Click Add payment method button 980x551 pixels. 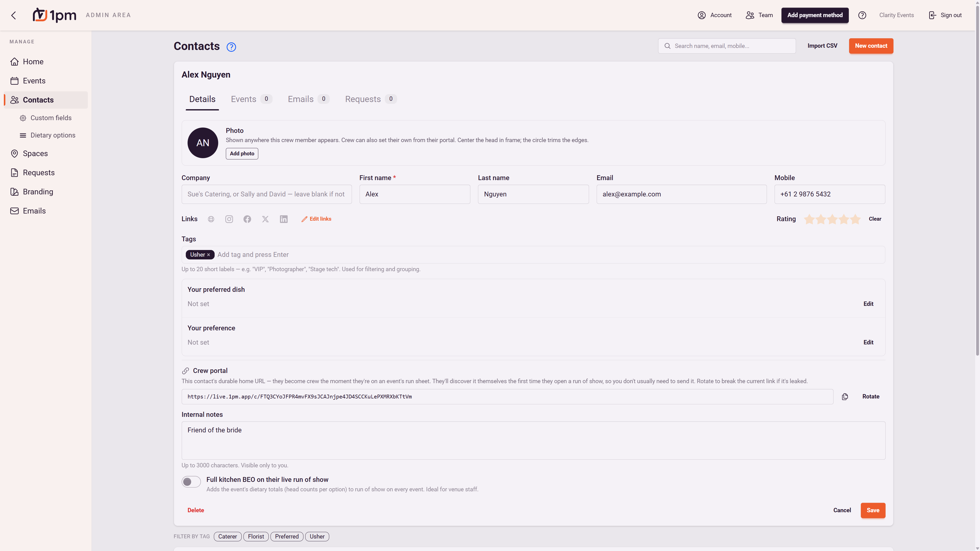tap(815, 15)
